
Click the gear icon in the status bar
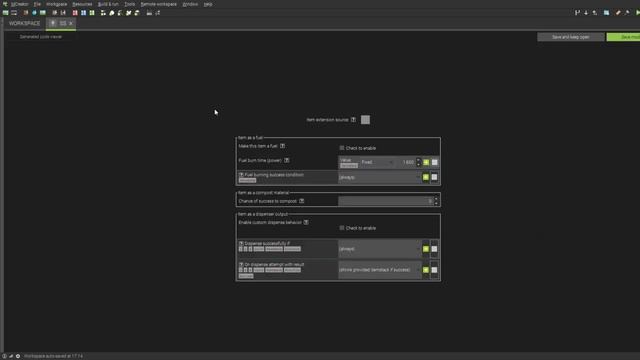[18, 356]
